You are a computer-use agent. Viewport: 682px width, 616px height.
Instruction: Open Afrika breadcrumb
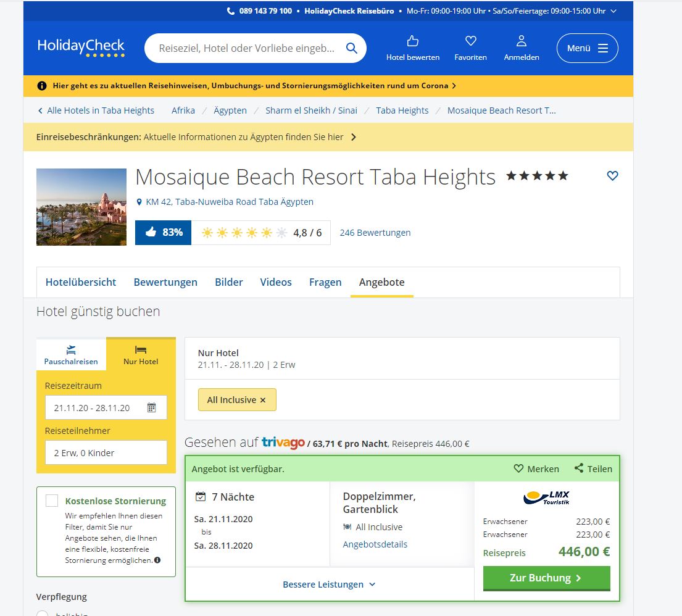click(183, 110)
